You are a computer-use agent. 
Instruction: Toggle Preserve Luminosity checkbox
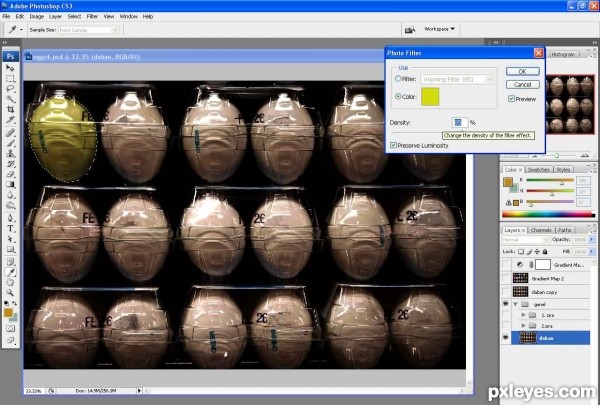click(x=393, y=145)
